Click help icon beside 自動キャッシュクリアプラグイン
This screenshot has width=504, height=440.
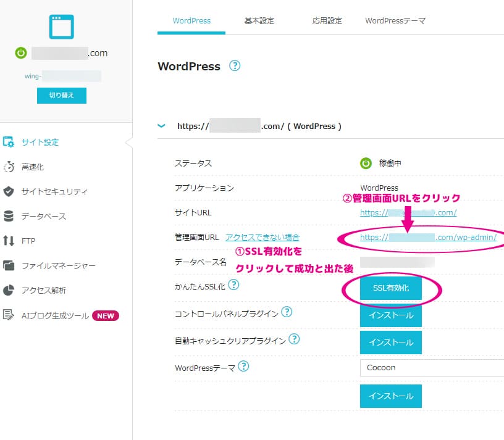(x=294, y=339)
